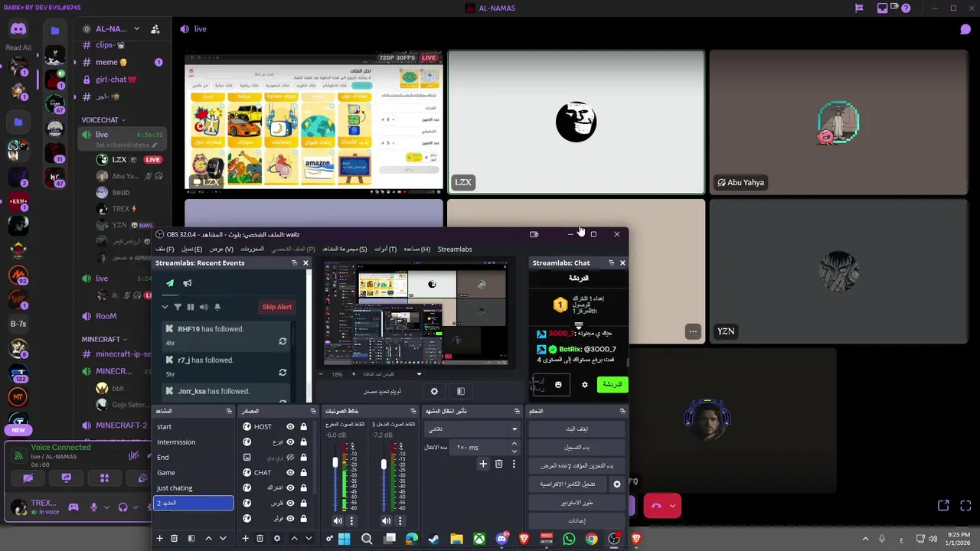Open OBS Edit menu (E)

point(192,249)
